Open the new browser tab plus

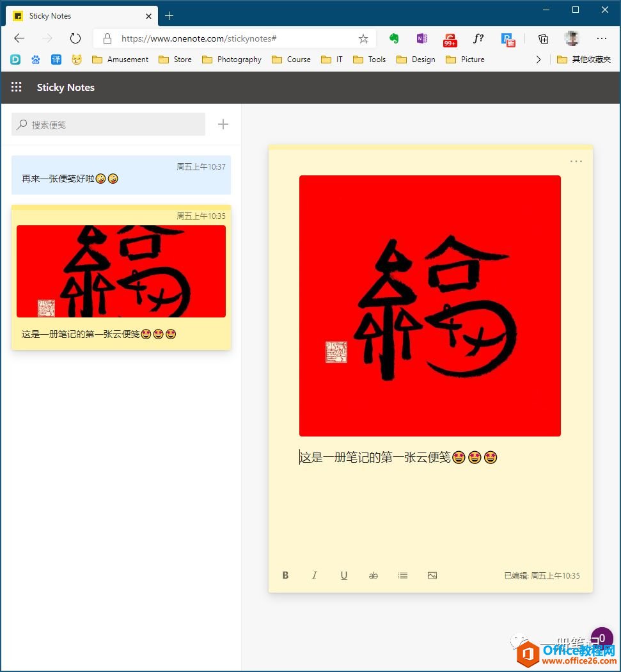(169, 16)
